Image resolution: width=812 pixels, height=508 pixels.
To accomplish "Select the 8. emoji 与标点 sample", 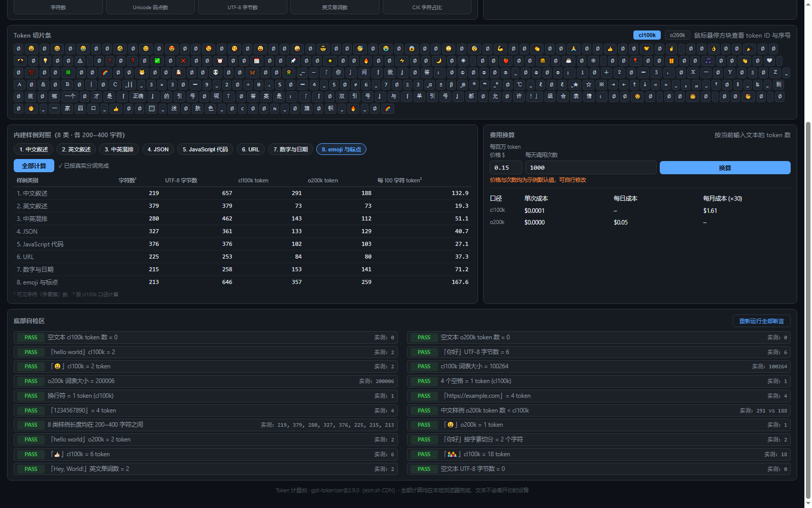I will (341, 149).
